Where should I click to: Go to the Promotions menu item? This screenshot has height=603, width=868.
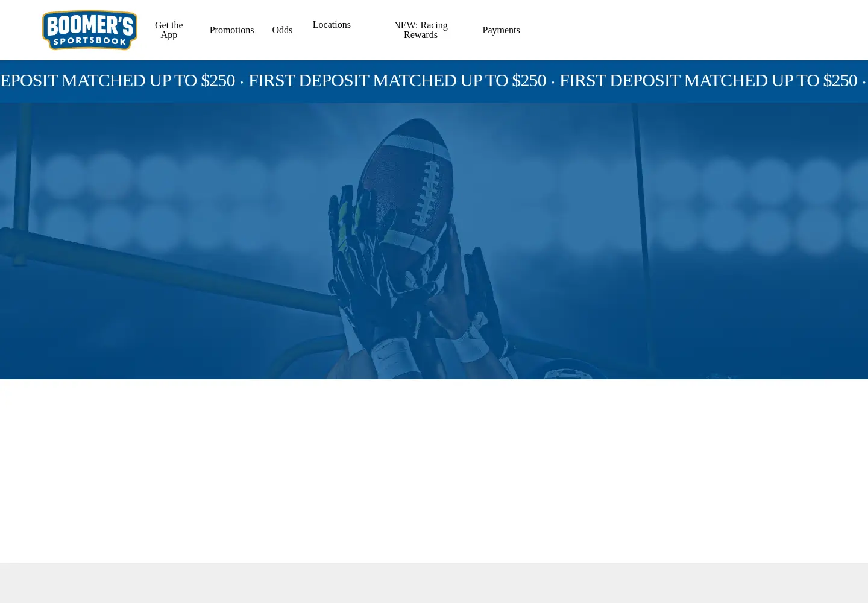click(x=231, y=30)
